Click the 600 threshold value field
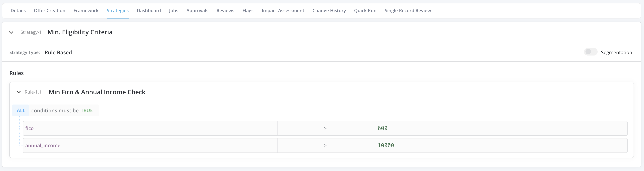The width and height of the screenshot is (644, 171). click(x=500, y=129)
